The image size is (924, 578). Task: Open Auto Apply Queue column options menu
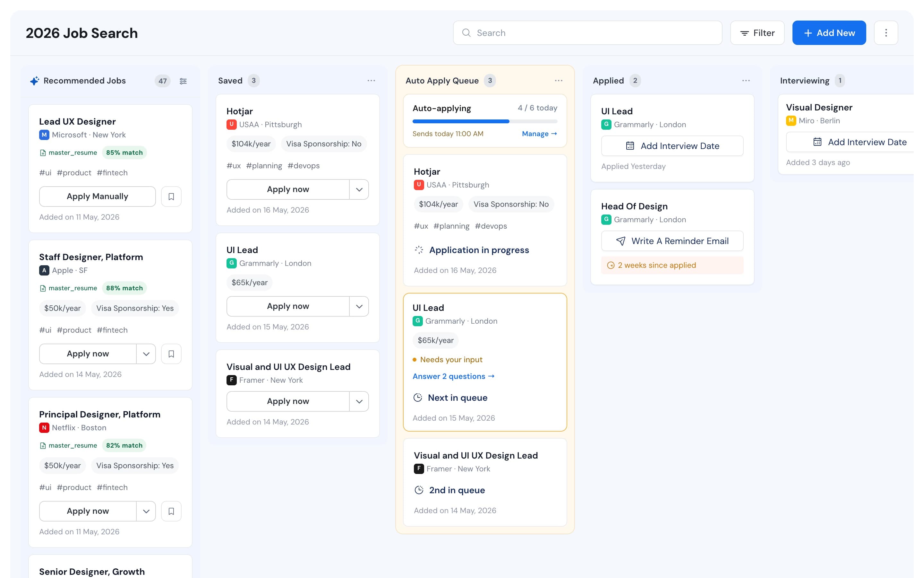click(559, 81)
